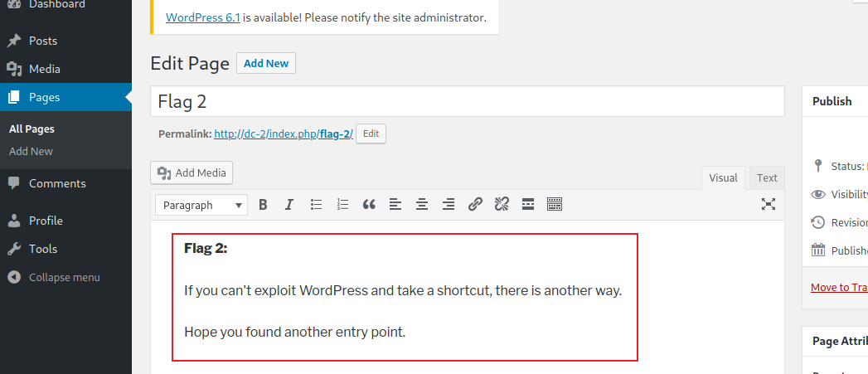Viewport: 868px width, 374px height.
Task: Click the Published date calendar icon
Action: pos(818,250)
